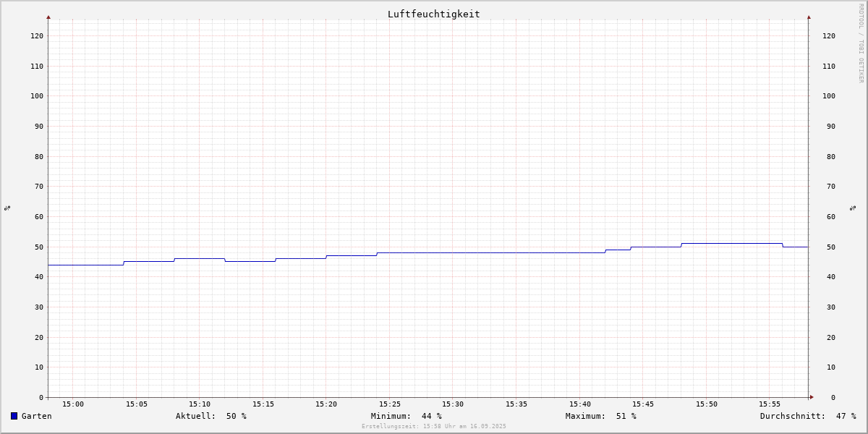Click the 15:10 time axis label
This screenshot has height=434, width=868.
tap(200, 404)
